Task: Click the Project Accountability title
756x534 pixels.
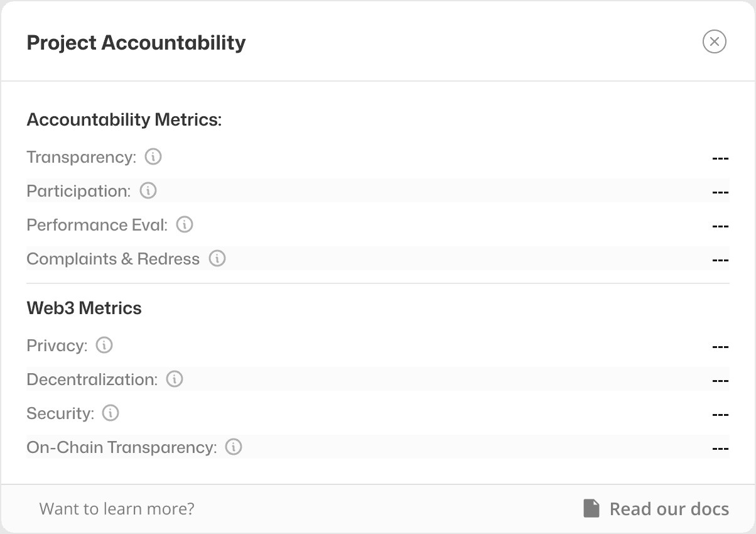Action: [136, 43]
